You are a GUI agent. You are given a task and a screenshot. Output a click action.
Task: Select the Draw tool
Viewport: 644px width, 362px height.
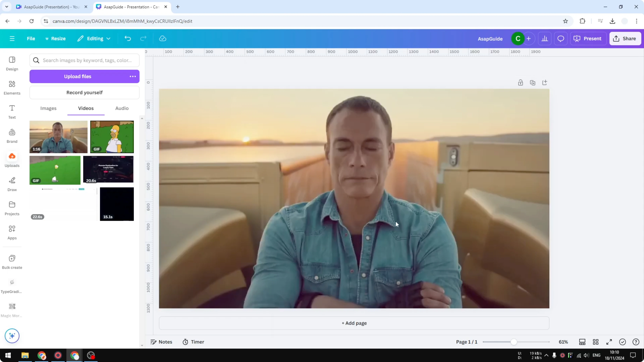12,184
